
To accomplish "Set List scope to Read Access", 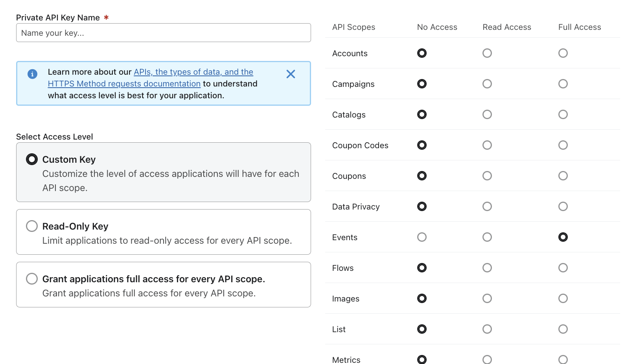I will coord(487,329).
